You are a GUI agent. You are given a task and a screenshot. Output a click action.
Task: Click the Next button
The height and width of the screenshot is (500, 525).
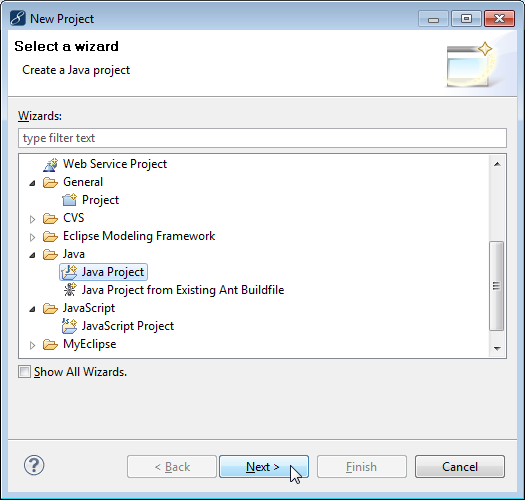tap(264, 466)
